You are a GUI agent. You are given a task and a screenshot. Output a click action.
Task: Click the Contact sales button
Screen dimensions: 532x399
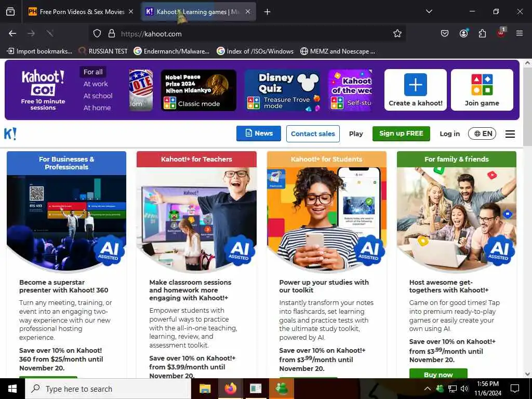[313, 134]
